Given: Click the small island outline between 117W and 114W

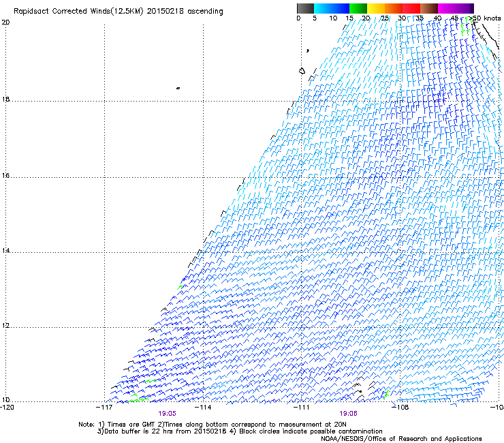Looking at the screenshot, I should [x=178, y=88].
